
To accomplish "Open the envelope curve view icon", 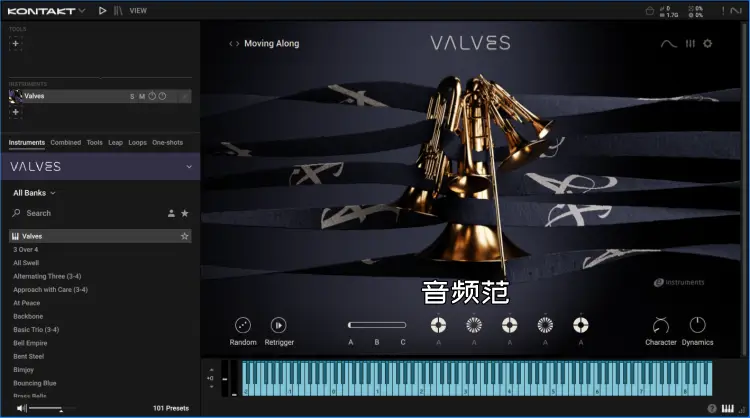I will 669,44.
